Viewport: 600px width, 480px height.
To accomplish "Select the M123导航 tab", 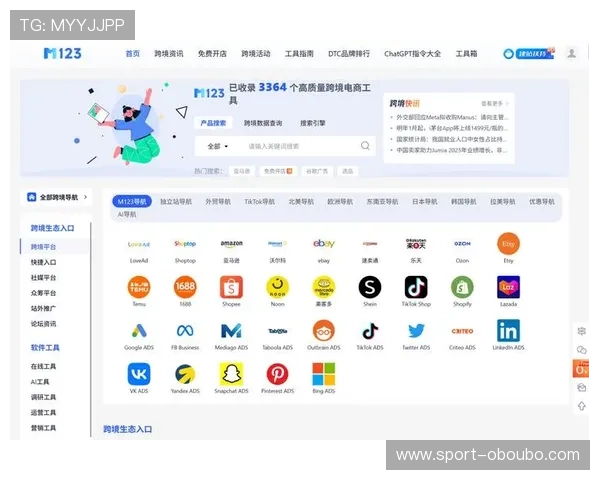I will (132, 201).
